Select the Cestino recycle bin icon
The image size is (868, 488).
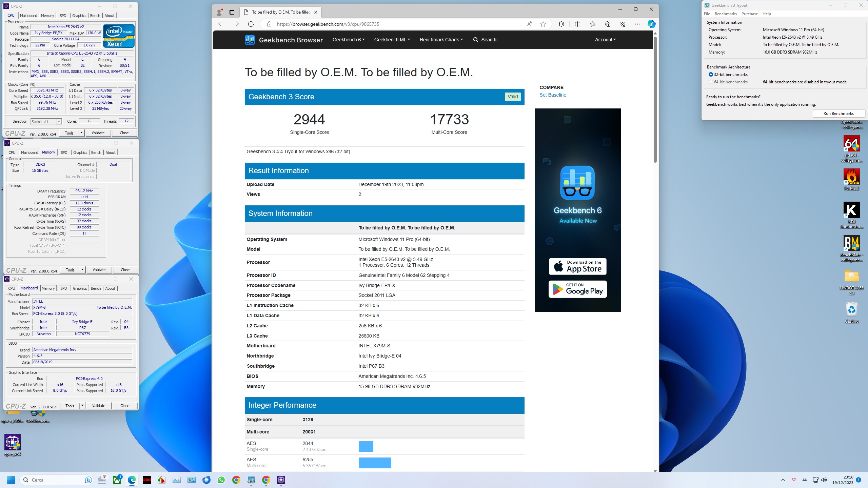[851, 312]
